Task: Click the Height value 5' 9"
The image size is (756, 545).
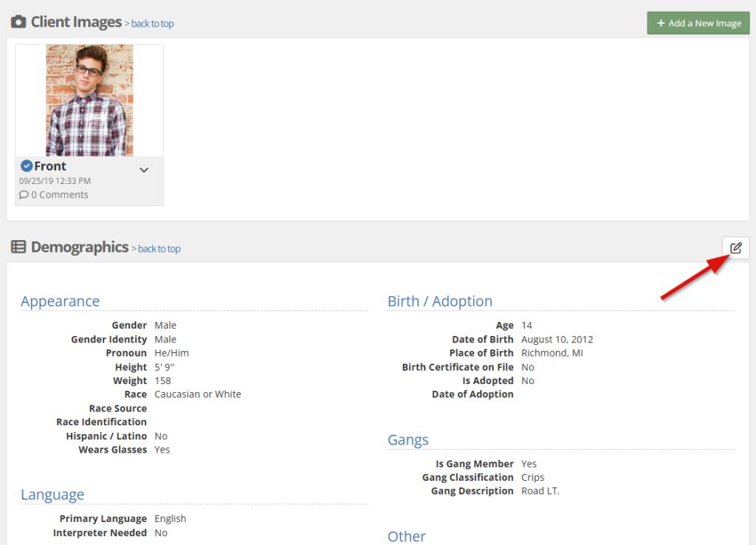Action: (165, 367)
